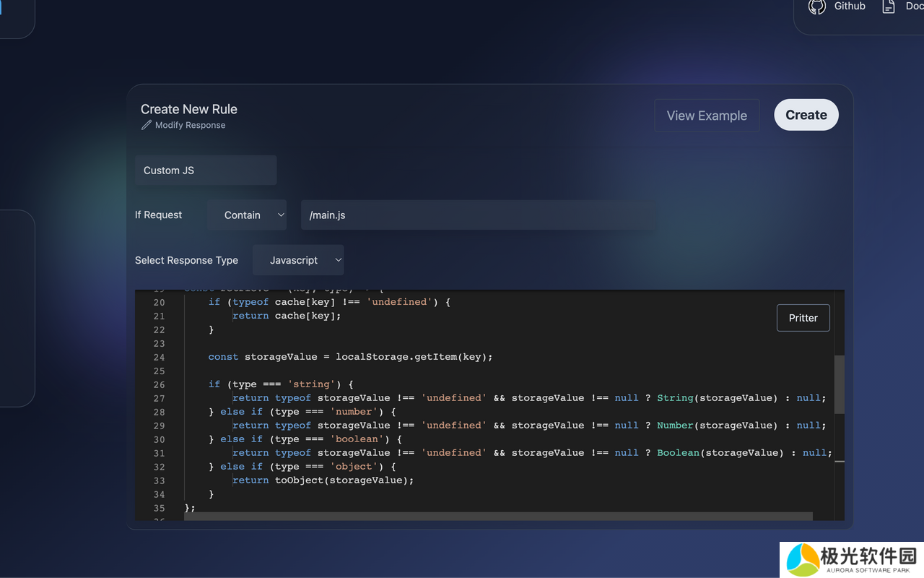
Task: Click the pencil icon beside Modify Response
Action: point(147,125)
